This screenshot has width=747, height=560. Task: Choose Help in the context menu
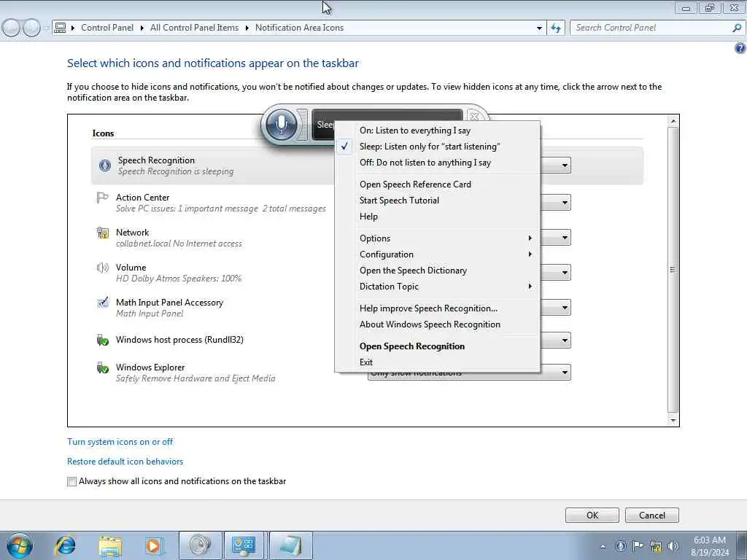click(438, 217)
